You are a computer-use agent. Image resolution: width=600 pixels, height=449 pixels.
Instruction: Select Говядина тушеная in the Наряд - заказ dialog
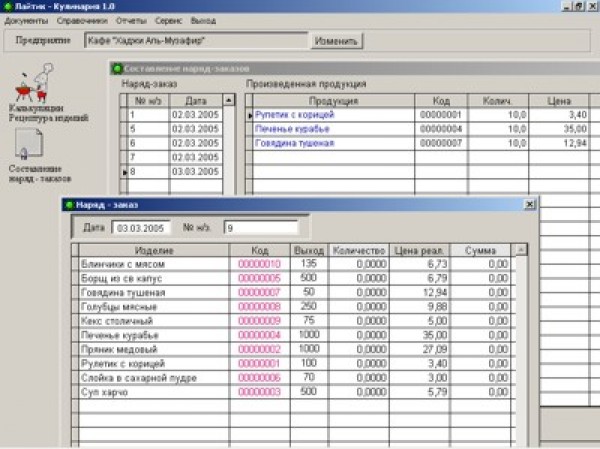[x=295, y=293]
